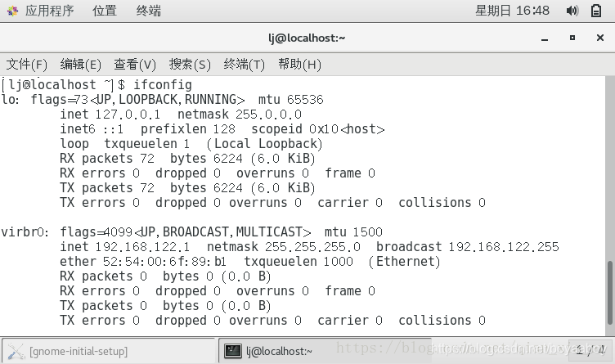The height and width of the screenshot is (364, 615).
Task: Click the prefixlen 128 text
Action: coord(188,129)
